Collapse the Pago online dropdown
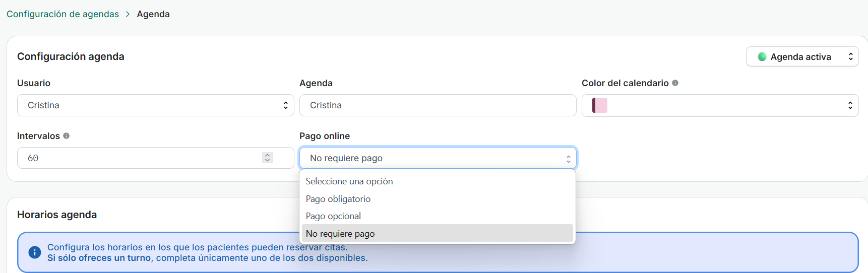The height and width of the screenshot is (273, 868). pyautogui.click(x=438, y=158)
